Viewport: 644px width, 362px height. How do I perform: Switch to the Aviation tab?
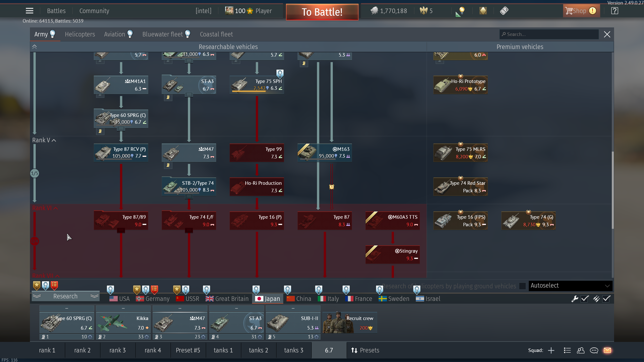pos(115,34)
